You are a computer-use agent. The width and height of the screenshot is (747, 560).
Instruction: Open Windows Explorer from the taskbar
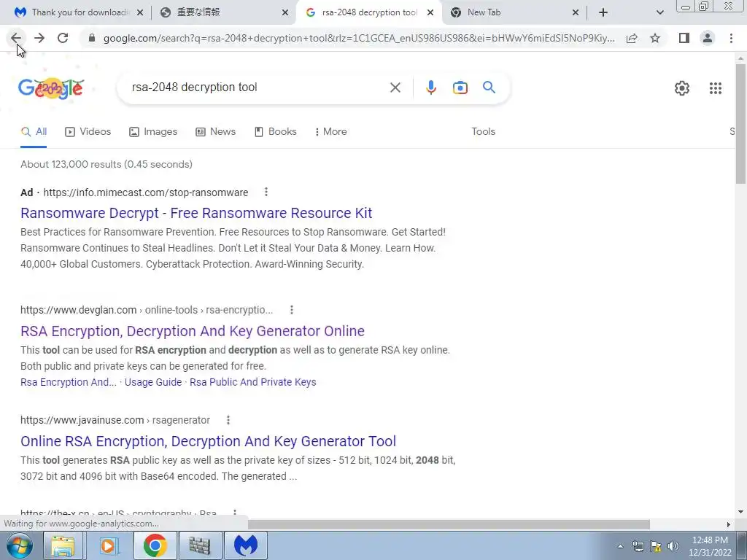click(63, 545)
